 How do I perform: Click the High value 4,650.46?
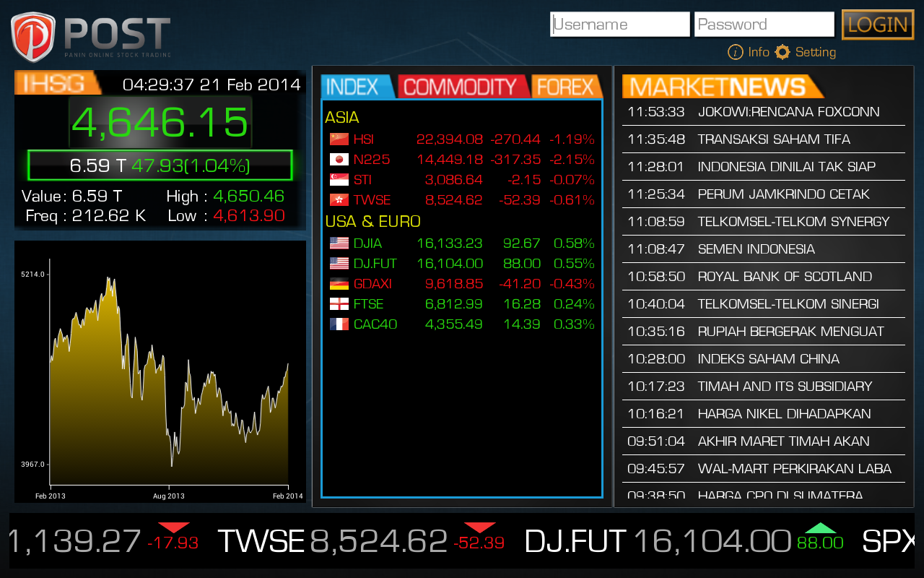tap(249, 197)
